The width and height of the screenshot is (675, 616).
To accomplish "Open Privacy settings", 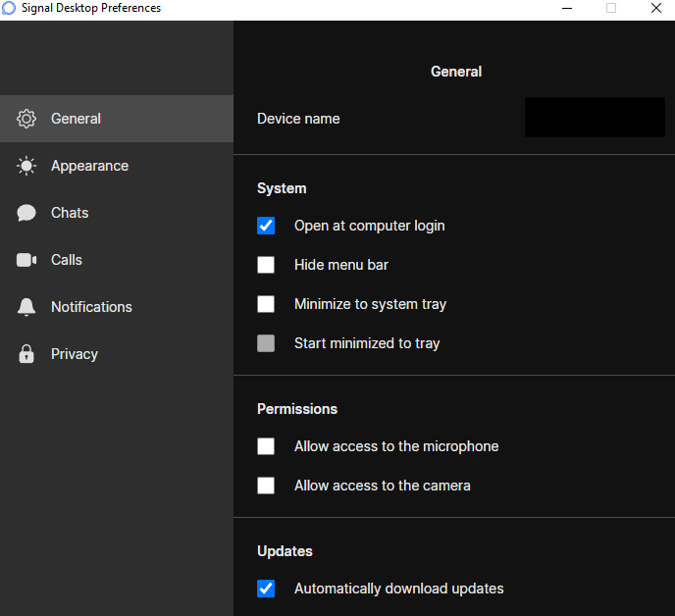I will pos(117,354).
